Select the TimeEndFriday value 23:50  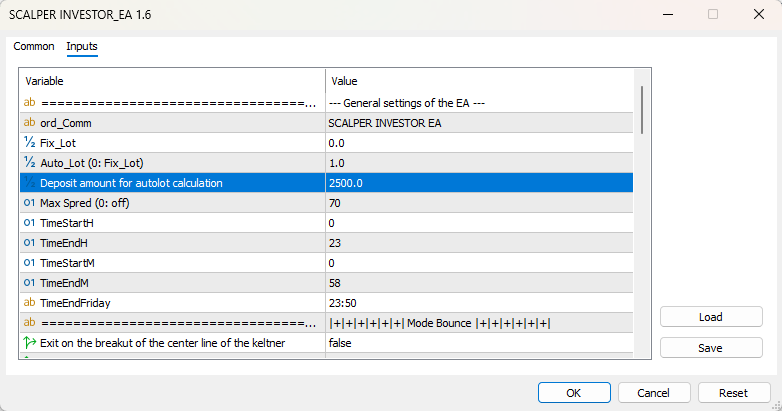[342, 303]
